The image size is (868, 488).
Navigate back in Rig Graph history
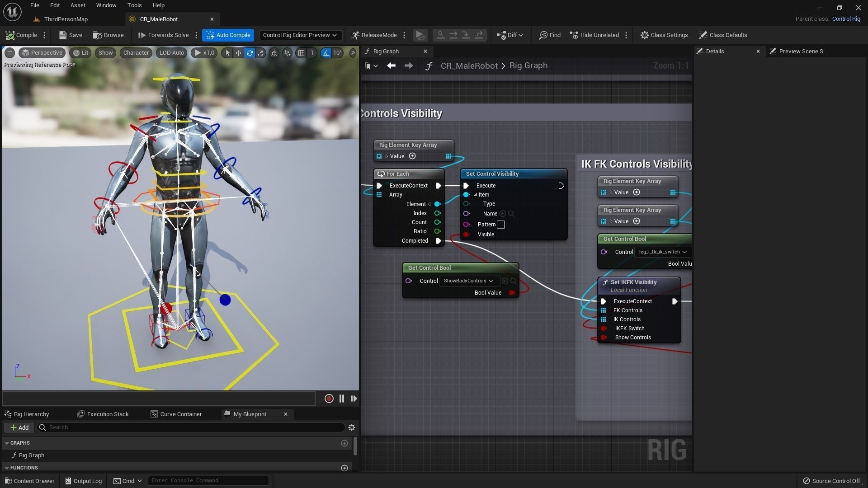tap(391, 66)
